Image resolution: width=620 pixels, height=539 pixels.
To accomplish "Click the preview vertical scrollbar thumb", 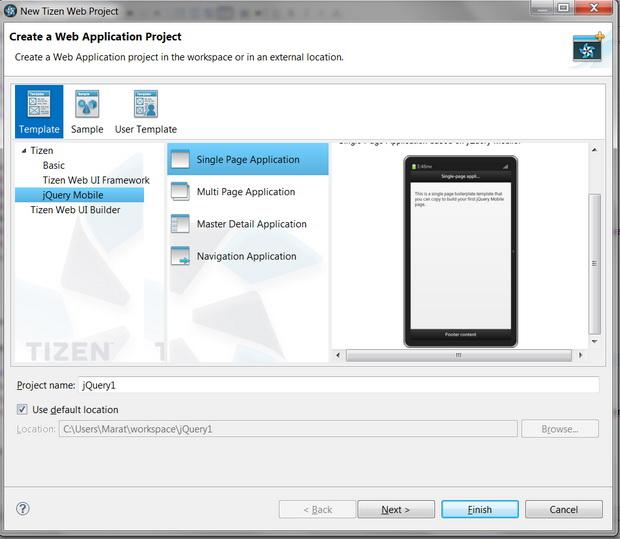I will pyautogui.click(x=594, y=264).
